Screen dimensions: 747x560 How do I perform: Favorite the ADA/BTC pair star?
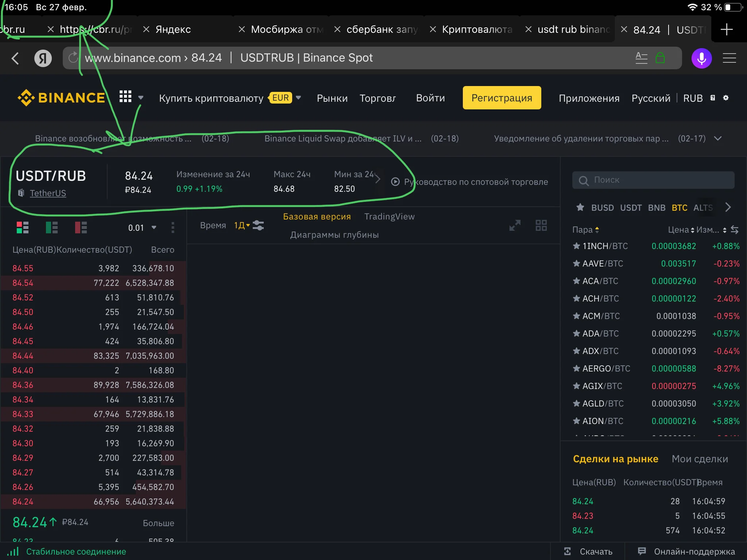click(x=576, y=334)
